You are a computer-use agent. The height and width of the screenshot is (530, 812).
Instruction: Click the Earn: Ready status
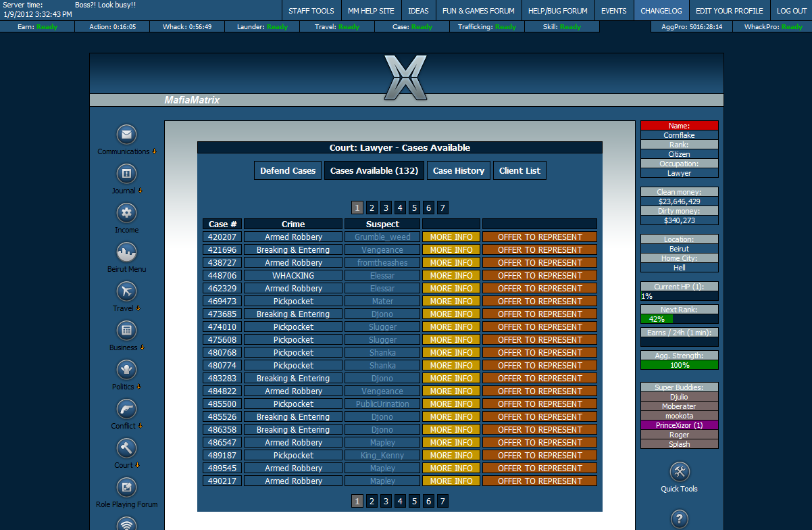pos(37,26)
